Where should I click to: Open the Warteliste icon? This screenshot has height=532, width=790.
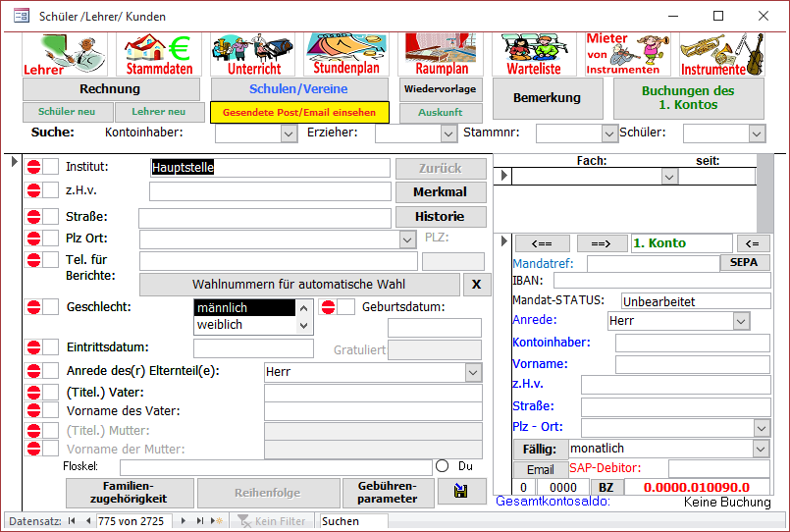tap(533, 54)
